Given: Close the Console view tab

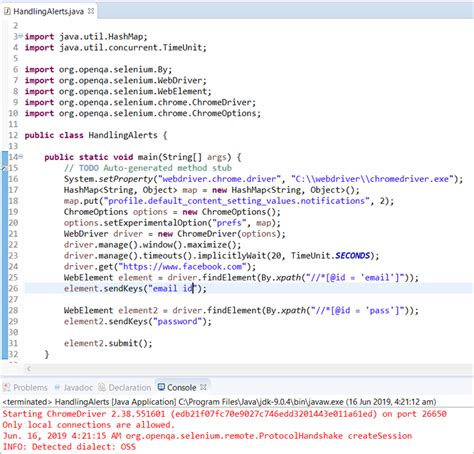Looking at the screenshot, I should point(203,387).
